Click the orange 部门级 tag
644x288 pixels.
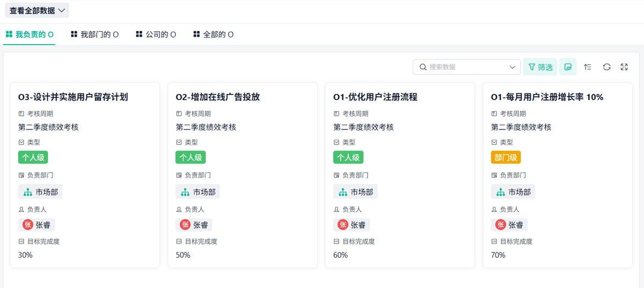pos(506,157)
